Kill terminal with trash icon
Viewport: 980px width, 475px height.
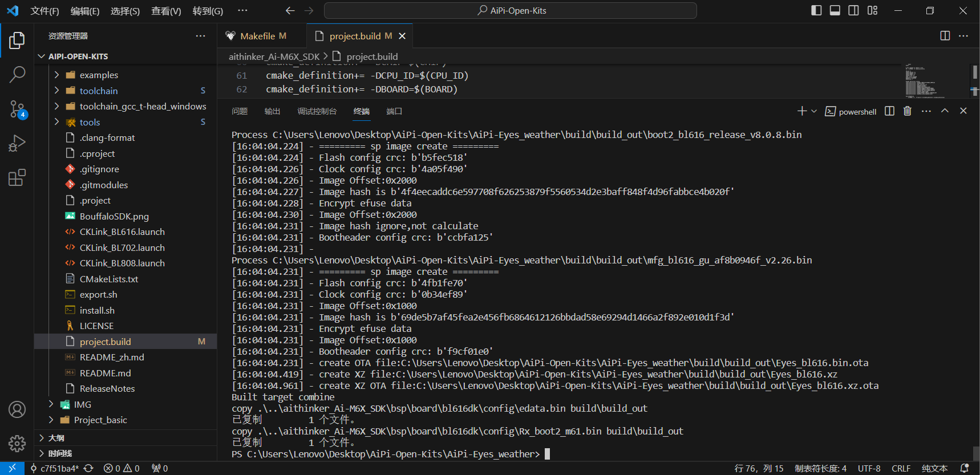pyautogui.click(x=908, y=111)
